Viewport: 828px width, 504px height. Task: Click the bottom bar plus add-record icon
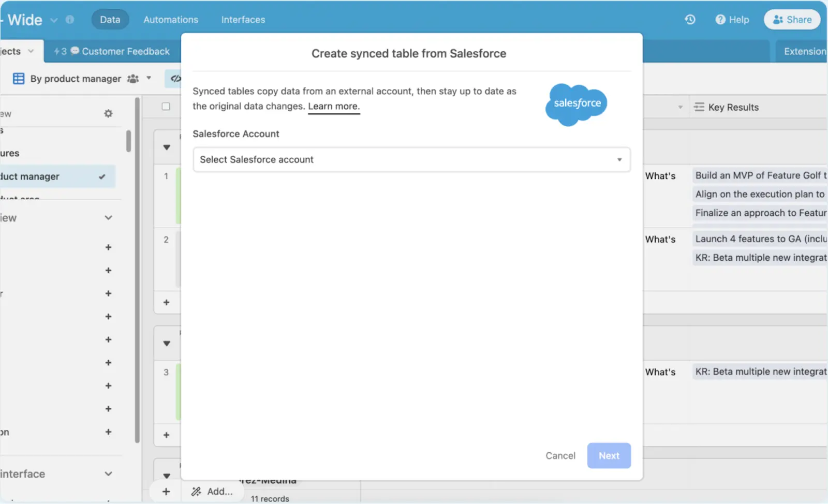(x=166, y=492)
